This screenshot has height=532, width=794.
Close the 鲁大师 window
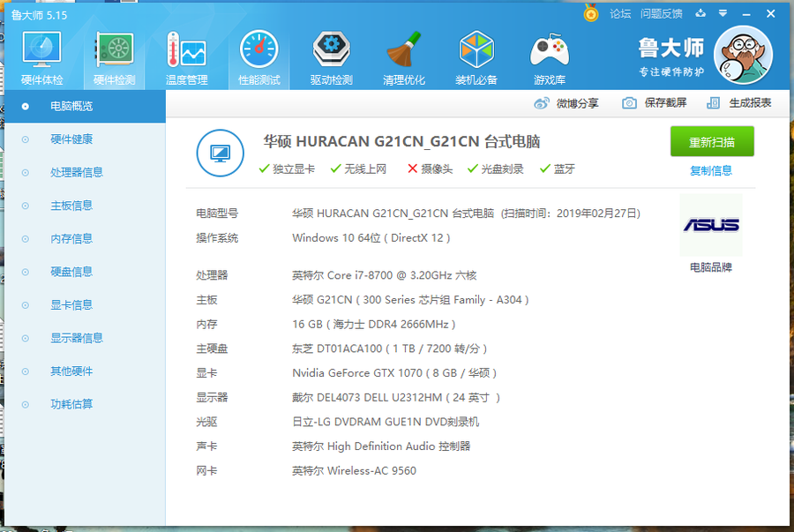[x=771, y=13]
